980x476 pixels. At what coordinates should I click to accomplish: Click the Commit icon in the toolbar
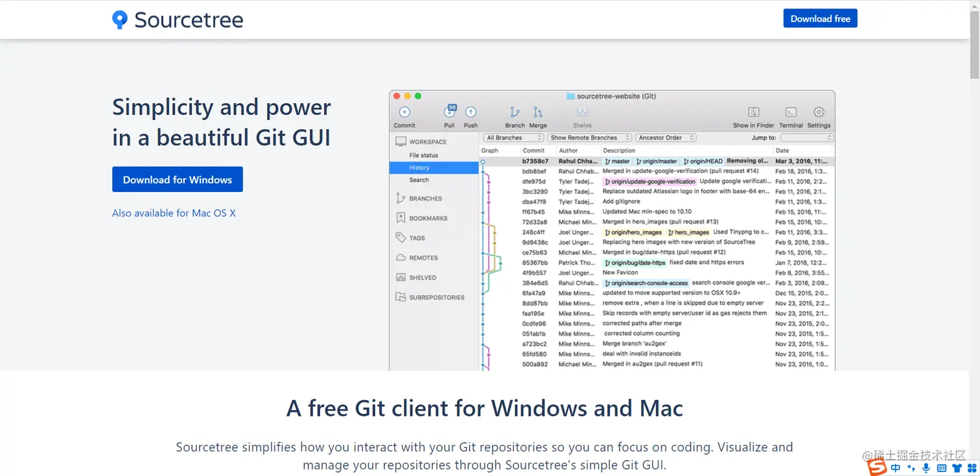404,112
